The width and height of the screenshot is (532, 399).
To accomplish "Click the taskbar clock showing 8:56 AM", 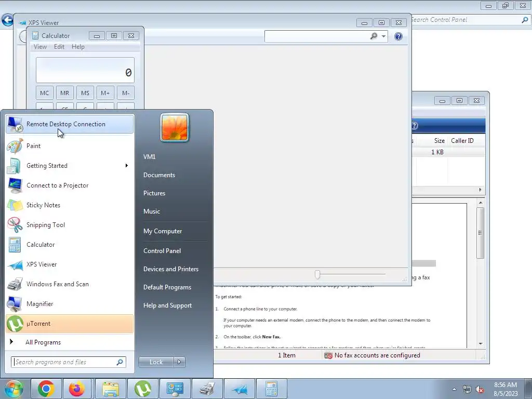I will click(506, 389).
